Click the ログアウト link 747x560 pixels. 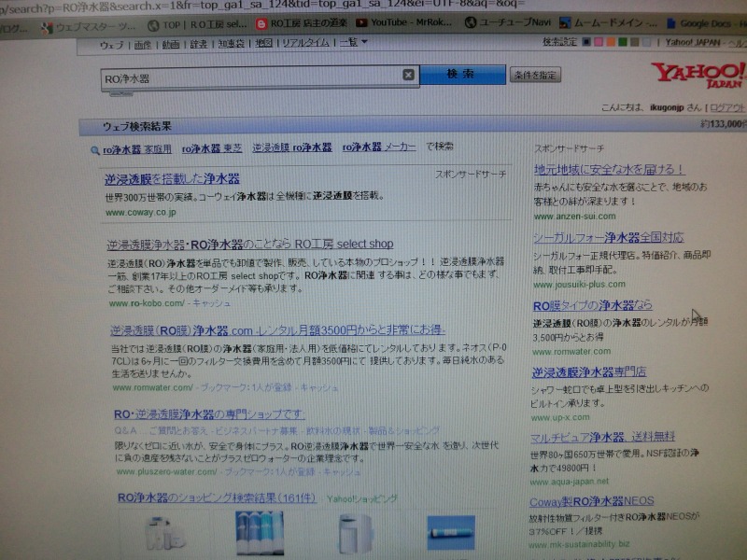(x=727, y=107)
